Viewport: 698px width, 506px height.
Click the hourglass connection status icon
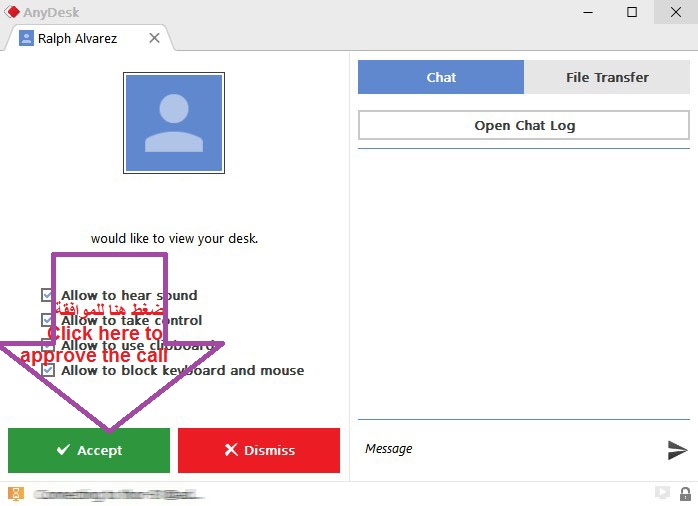[16, 494]
